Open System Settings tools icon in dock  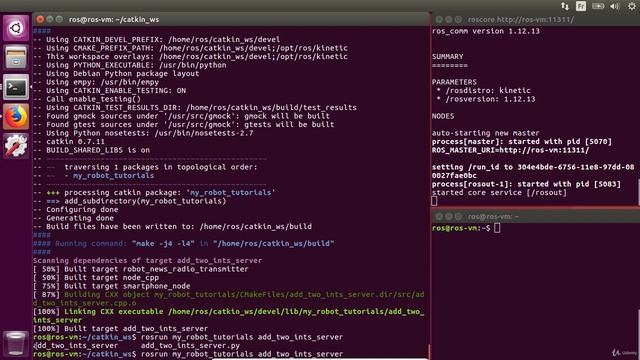(x=16, y=146)
